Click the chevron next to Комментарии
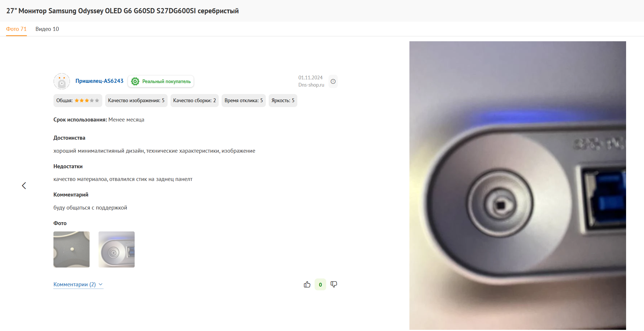Screen dimensions: 644x331 coord(101,285)
